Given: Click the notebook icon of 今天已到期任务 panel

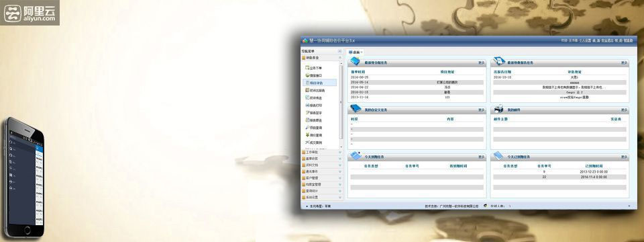Looking at the screenshot, I should (498, 155).
